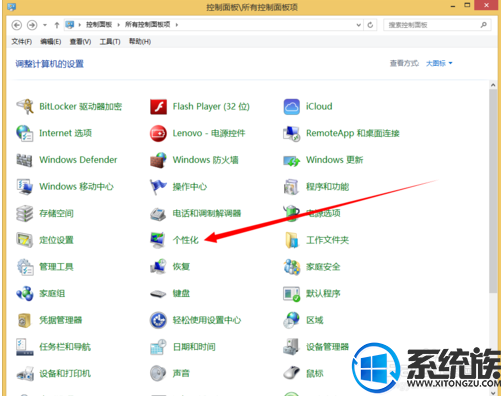Screen dimensions: 501x396
Task: Open the 帮助(H) menu
Action: pos(140,42)
